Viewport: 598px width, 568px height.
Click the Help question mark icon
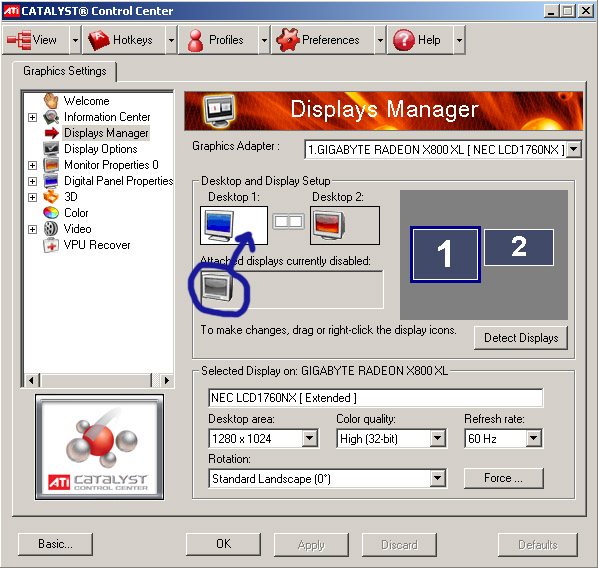[404, 40]
